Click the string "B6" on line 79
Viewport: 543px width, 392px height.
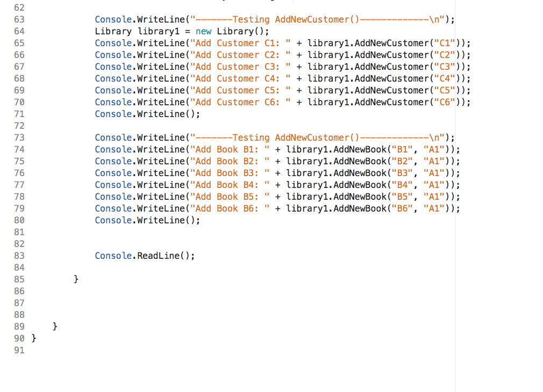click(404, 208)
